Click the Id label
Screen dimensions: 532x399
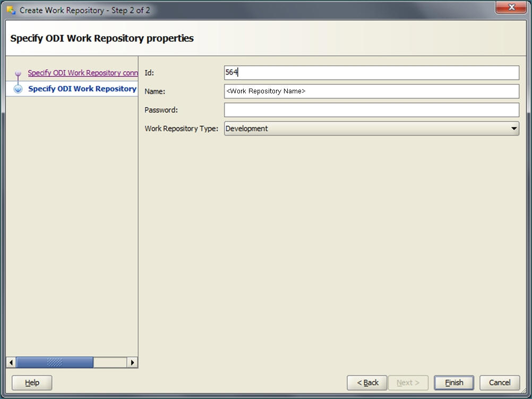(149, 73)
